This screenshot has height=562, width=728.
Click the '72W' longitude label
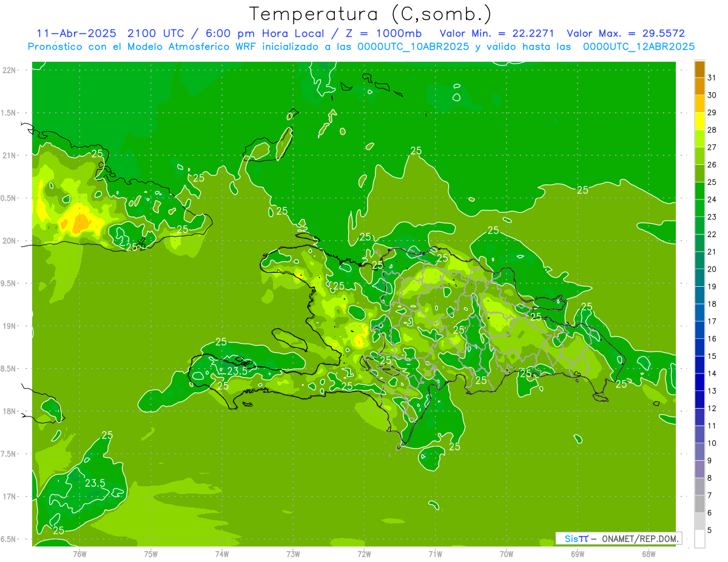click(364, 554)
